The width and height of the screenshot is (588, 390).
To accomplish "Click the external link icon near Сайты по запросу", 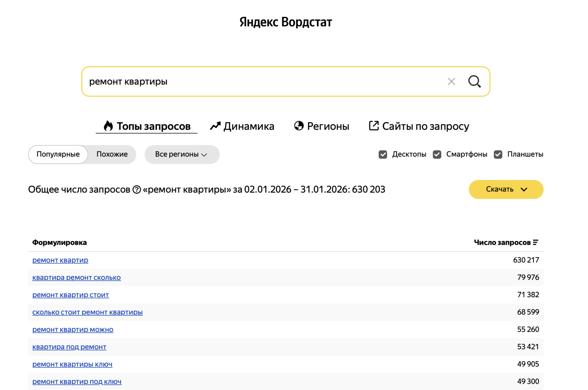I will [x=373, y=126].
